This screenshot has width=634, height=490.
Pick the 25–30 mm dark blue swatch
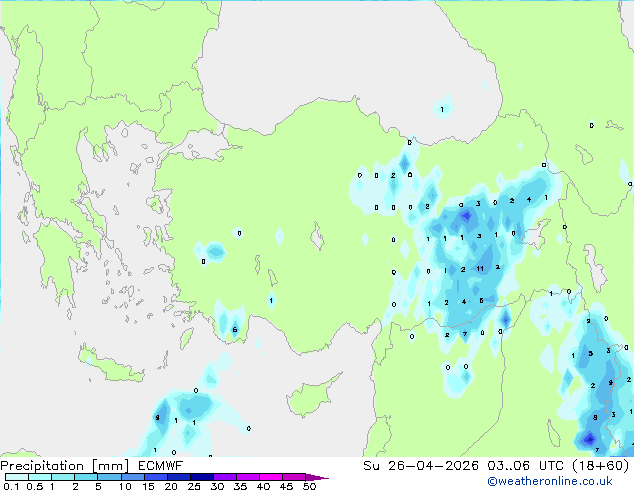tap(202, 477)
